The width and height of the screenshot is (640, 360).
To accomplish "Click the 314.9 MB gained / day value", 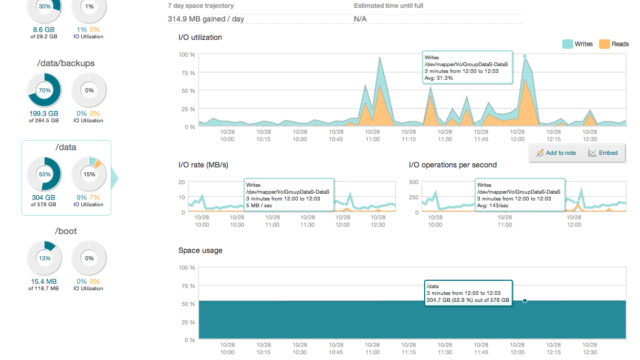I will pyautogui.click(x=206, y=19).
